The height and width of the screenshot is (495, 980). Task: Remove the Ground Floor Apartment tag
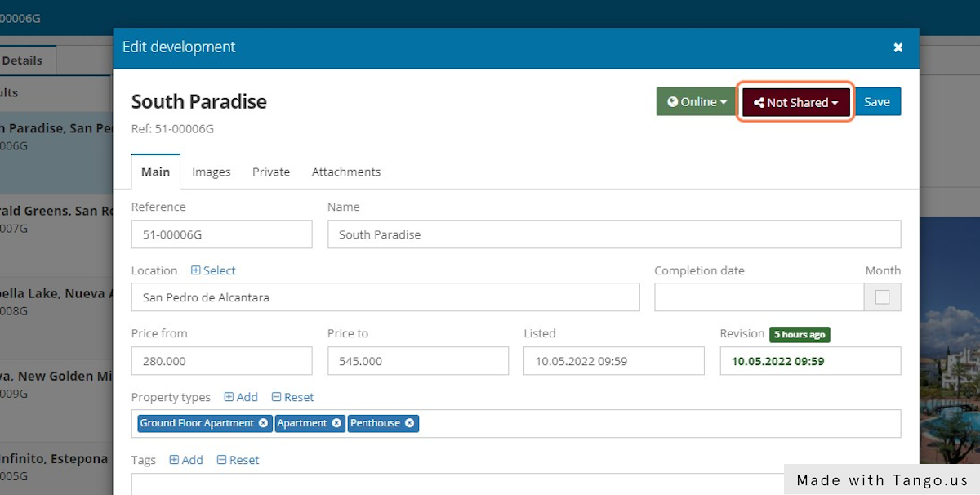[x=263, y=423]
